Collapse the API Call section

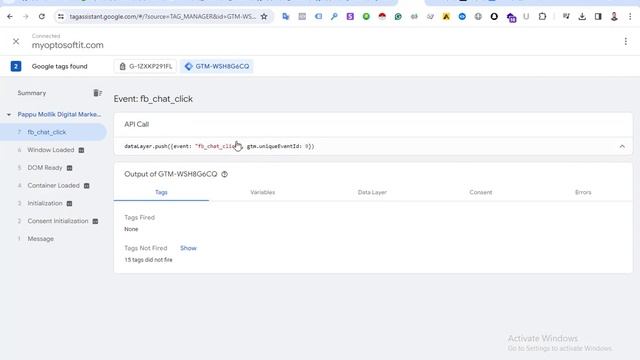click(622, 146)
